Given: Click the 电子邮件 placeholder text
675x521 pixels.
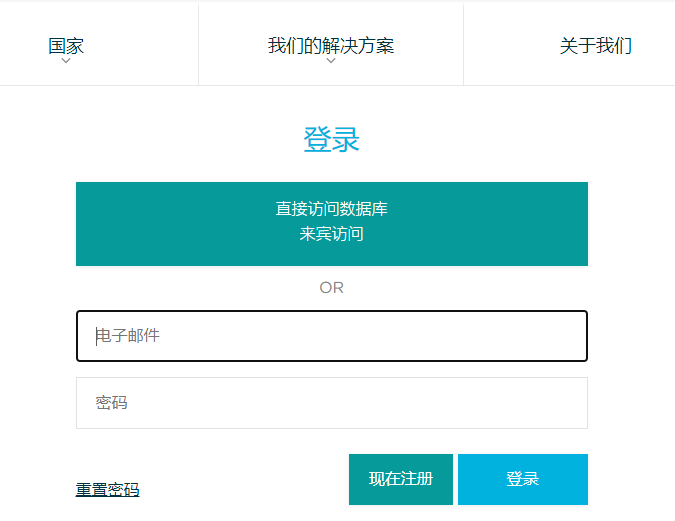Looking at the screenshot, I should tap(128, 336).
